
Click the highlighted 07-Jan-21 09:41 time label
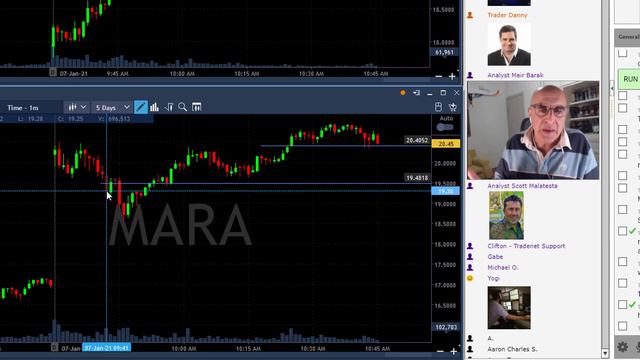tap(107, 348)
